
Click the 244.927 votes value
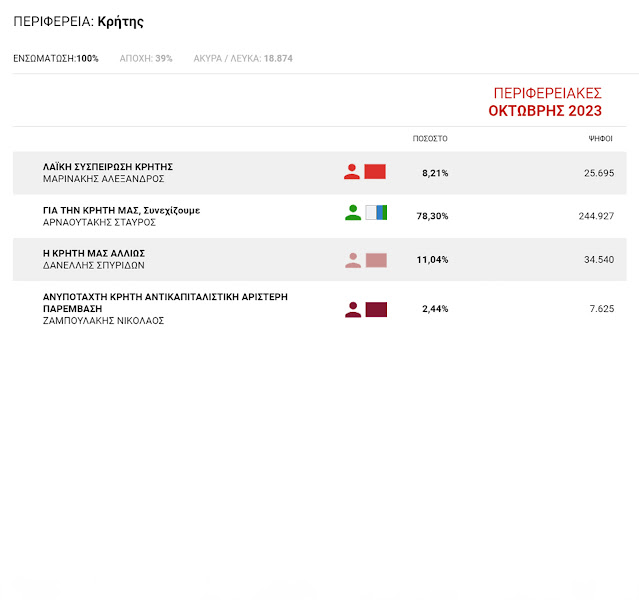[596, 216]
